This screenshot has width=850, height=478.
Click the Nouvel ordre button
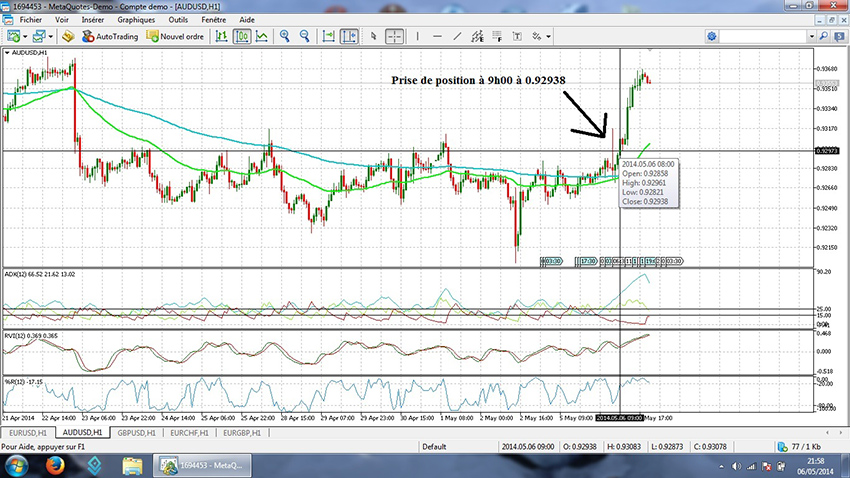pyautogui.click(x=176, y=36)
